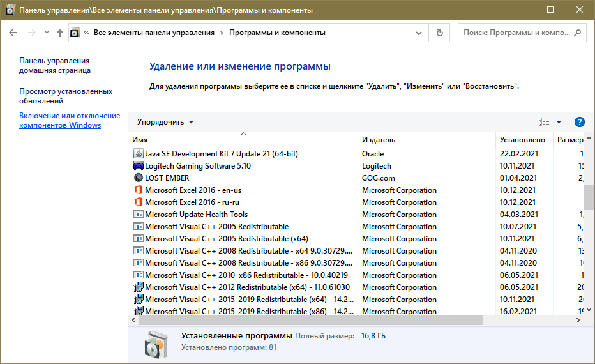
Task: Open Включение или отключение компонентов Windows link
Action: click(70, 120)
